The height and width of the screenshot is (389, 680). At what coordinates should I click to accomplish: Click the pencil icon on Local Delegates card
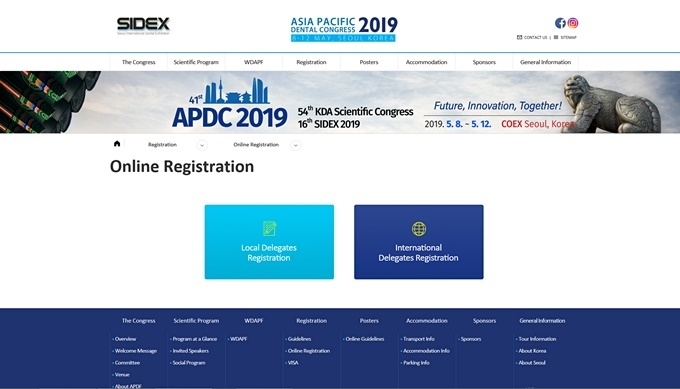pyautogui.click(x=269, y=229)
